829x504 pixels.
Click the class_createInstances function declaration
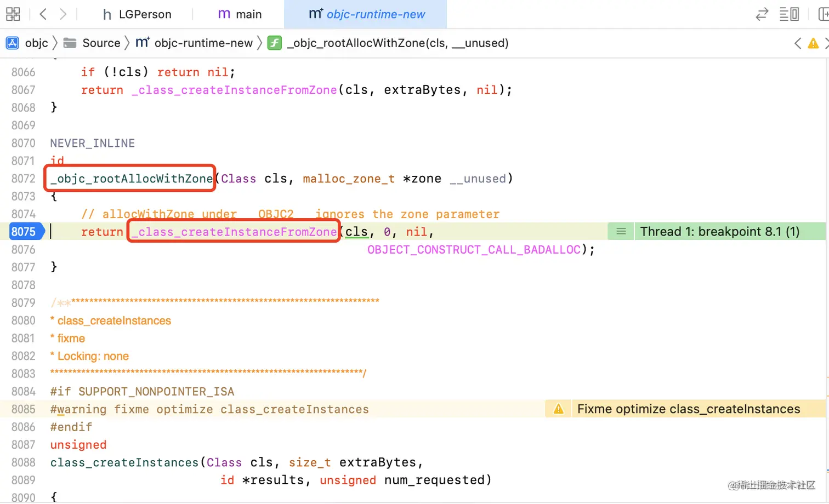tap(124, 462)
